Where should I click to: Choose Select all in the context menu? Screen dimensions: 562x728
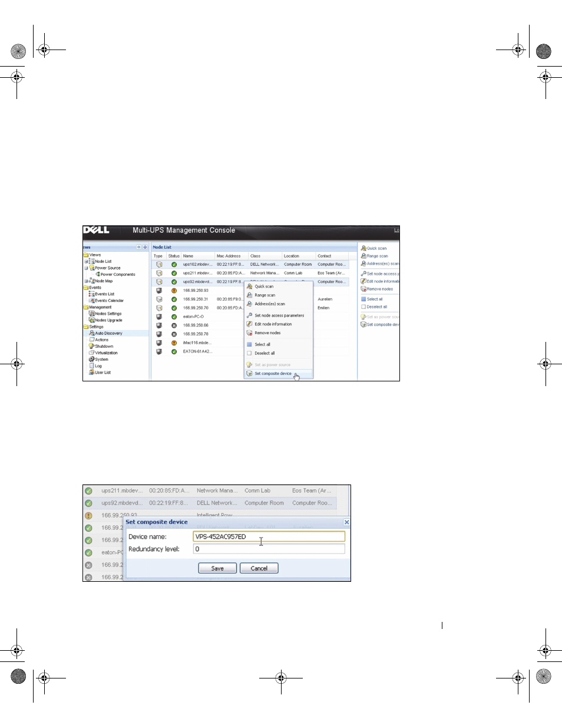tap(278, 344)
